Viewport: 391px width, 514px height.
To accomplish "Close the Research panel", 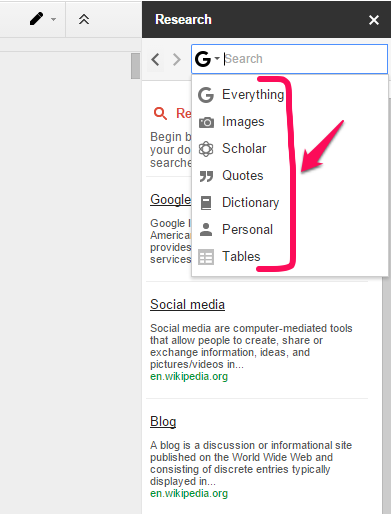I will click(x=374, y=20).
